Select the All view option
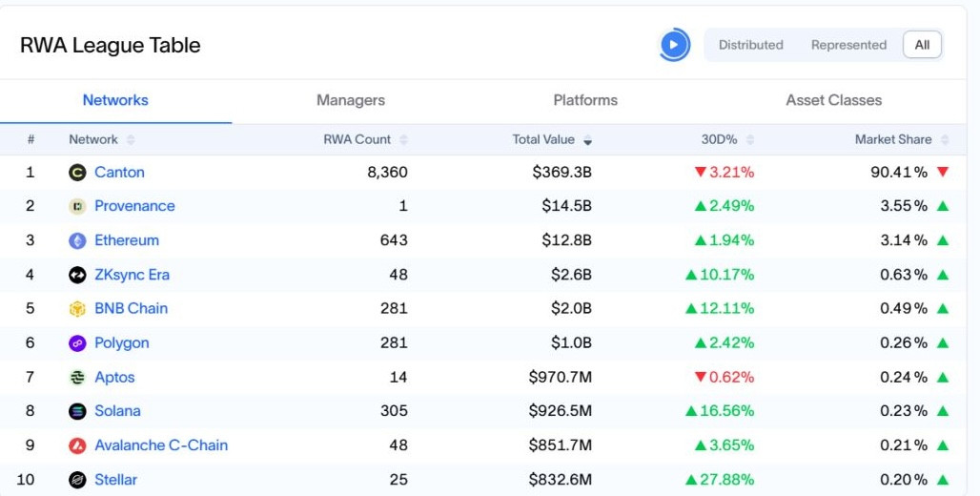Viewport: 980px width, 496px height. [922, 45]
